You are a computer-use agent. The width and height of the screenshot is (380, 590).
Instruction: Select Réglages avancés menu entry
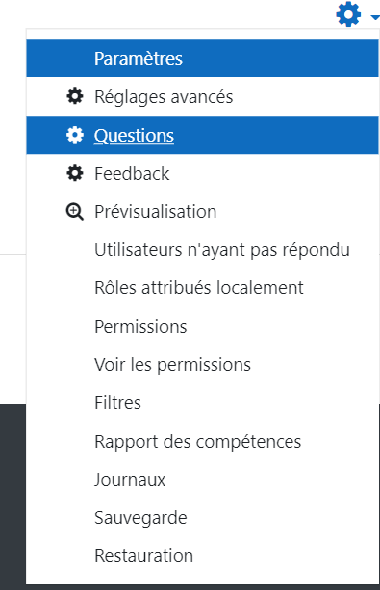202,97
